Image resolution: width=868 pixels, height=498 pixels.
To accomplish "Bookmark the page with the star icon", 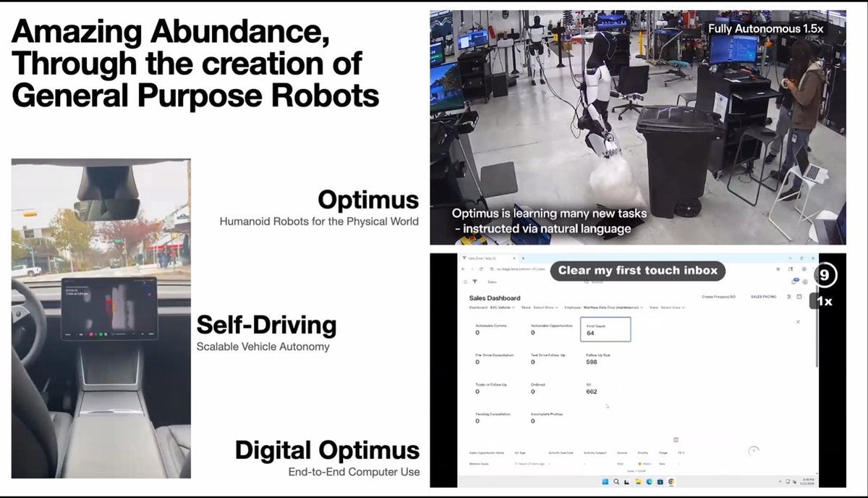I will tap(778, 269).
